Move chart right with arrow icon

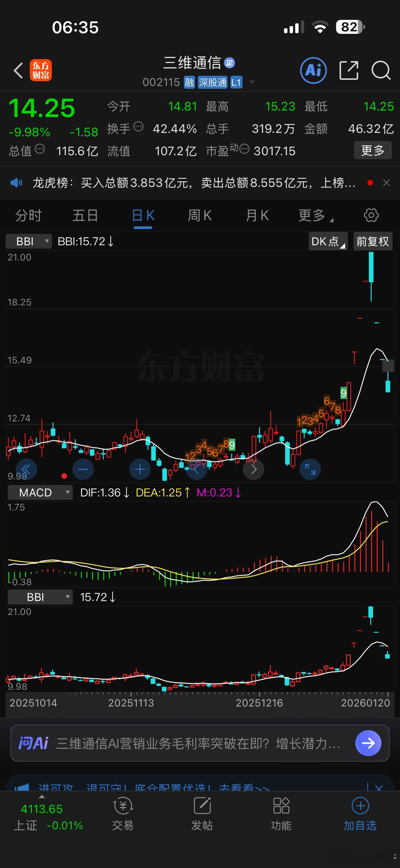click(254, 469)
